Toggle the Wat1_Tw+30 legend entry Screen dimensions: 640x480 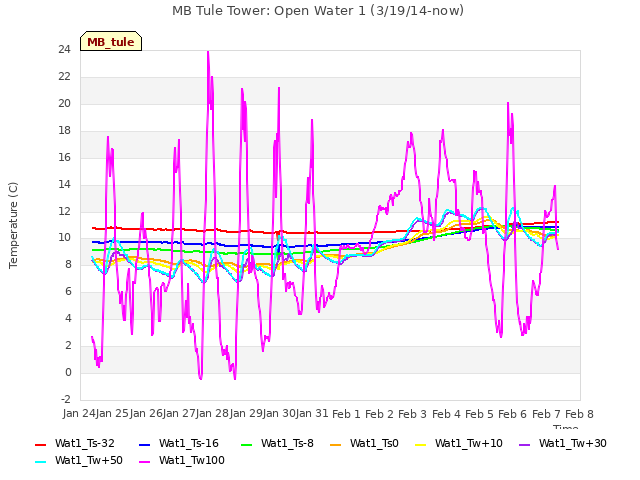[562, 444]
